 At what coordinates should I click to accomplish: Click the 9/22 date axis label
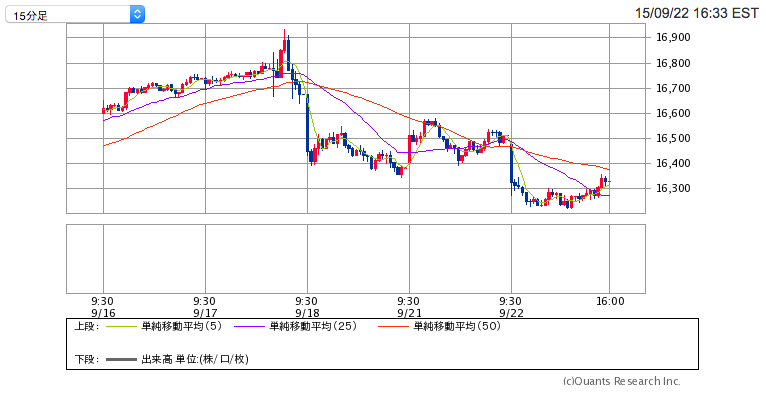511,313
